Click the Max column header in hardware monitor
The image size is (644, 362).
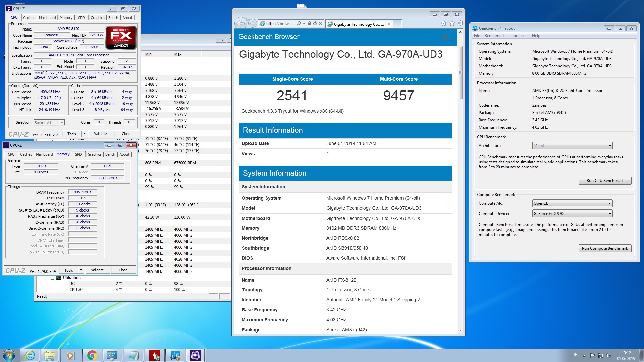186,54
